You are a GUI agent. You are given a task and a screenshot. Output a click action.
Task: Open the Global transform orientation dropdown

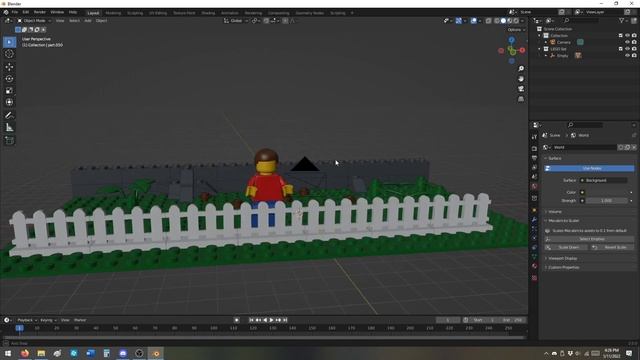click(x=236, y=20)
